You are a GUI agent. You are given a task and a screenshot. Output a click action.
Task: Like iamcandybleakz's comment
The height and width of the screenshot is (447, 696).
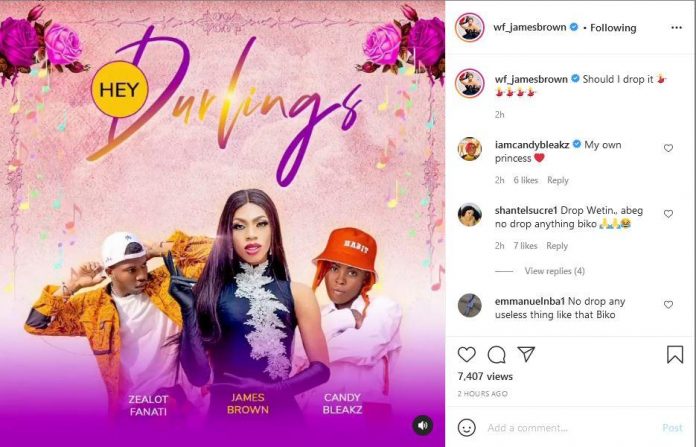(x=668, y=148)
